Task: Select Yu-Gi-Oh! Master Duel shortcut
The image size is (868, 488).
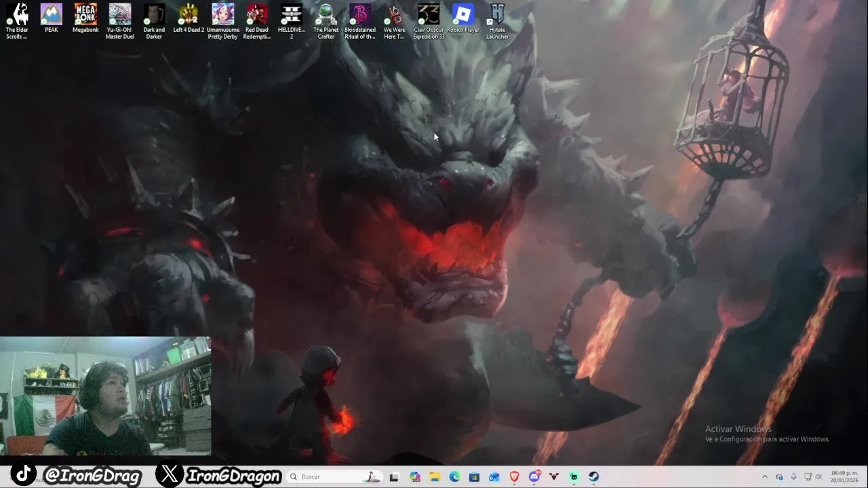Action: (x=120, y=21)
